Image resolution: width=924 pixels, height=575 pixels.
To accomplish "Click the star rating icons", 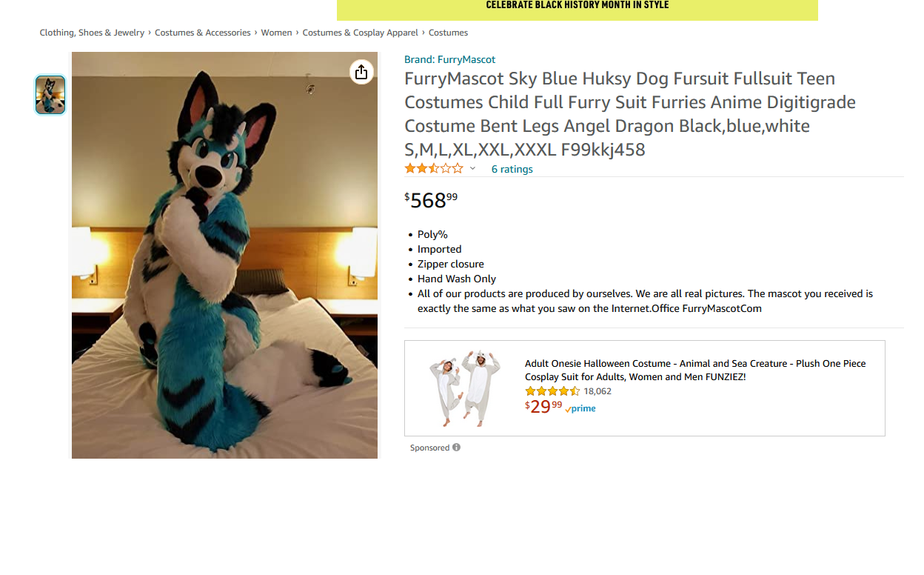I will (x=434, y=168).
